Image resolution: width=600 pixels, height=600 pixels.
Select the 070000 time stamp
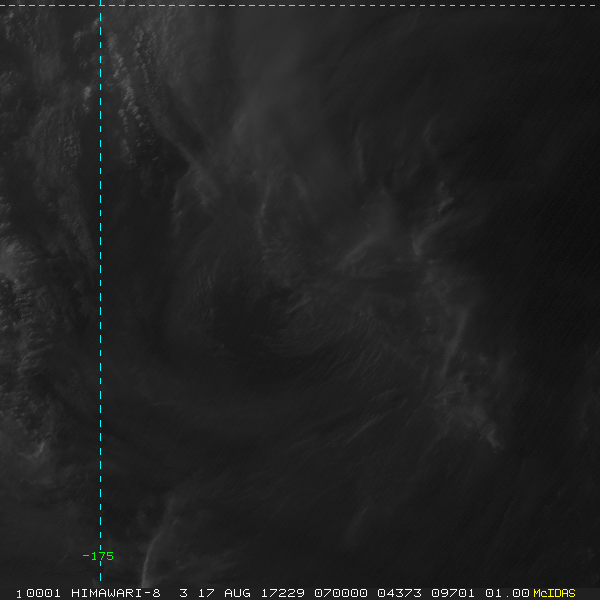coord(341,593)
